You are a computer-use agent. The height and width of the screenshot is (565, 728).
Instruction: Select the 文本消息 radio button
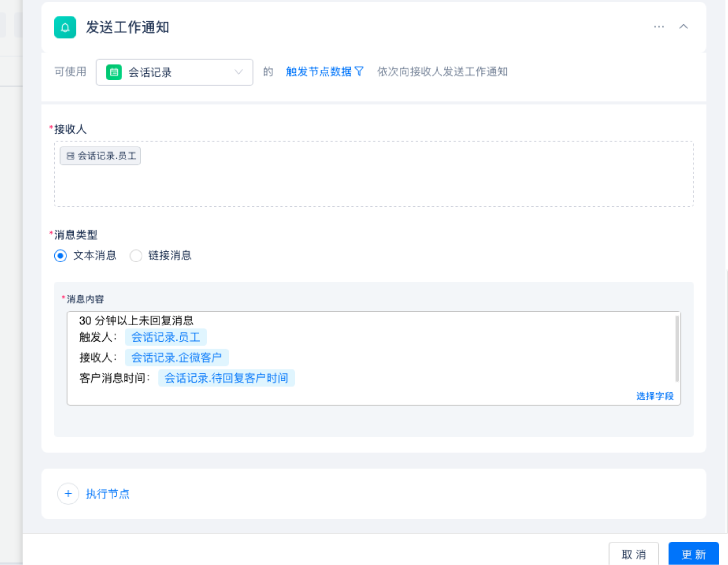coord(60,256)
